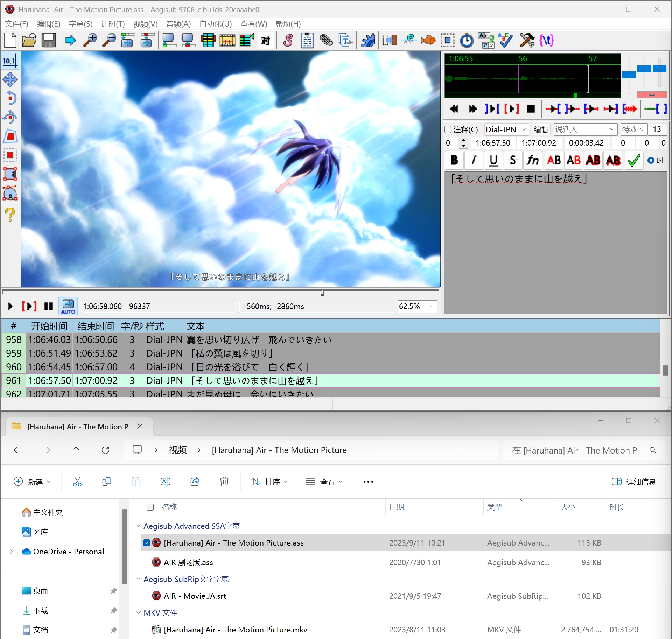The height and width of the screenshot is (639, 672).
Task: Toggle 详细信息 details pane button
Action: tap(633, 482)
